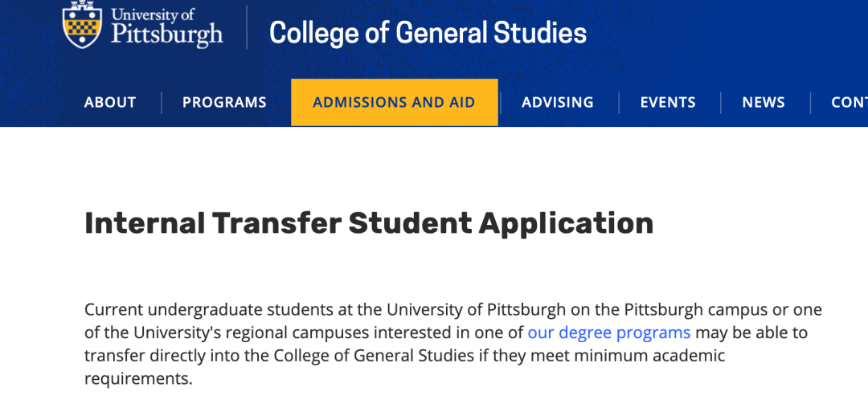Click "requirements." at the paragraph's end

(138, 377)
